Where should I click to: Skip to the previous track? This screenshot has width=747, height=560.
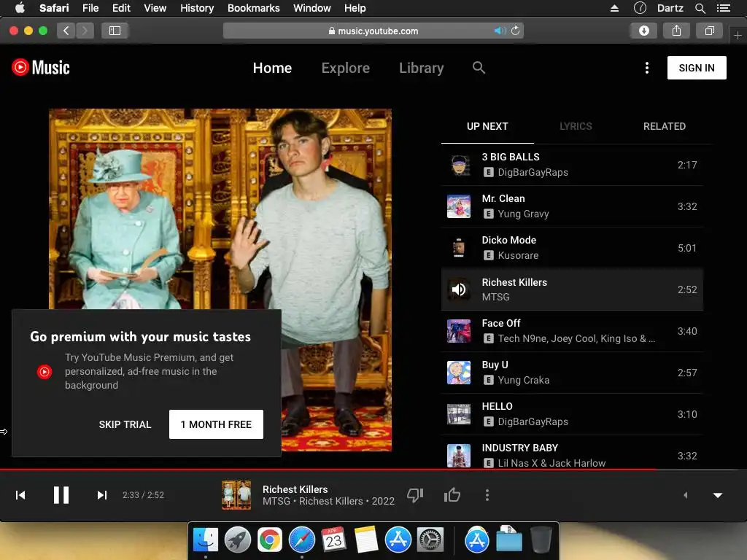(20, 495)
